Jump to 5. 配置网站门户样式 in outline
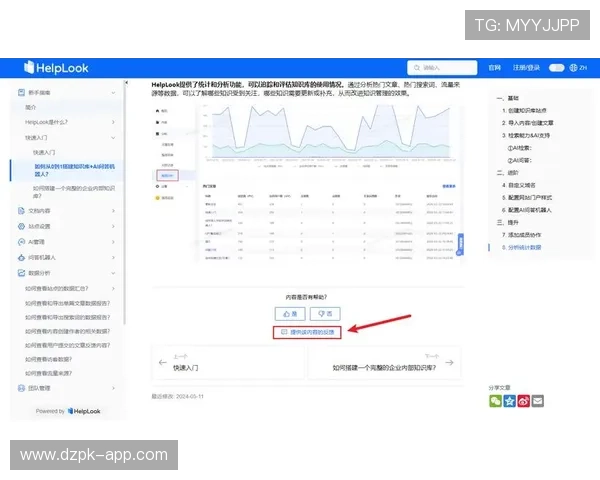 [x=527, y=198]
